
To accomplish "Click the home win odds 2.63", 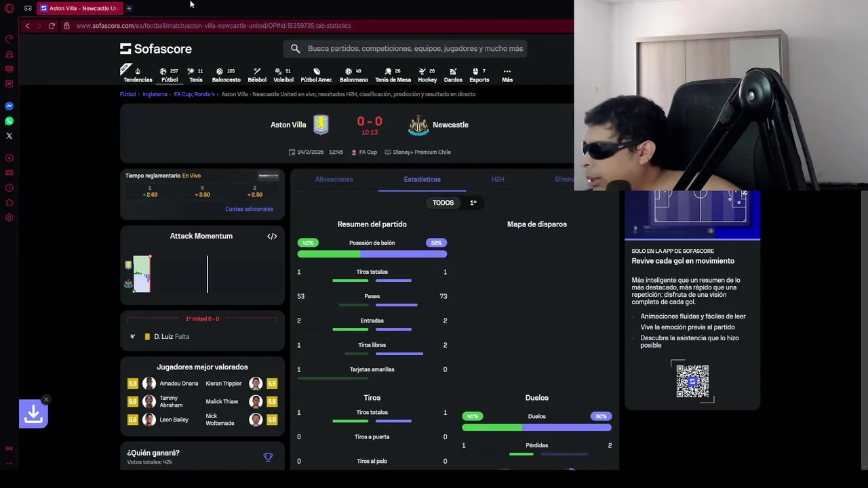I will click(x=150, y=191).
